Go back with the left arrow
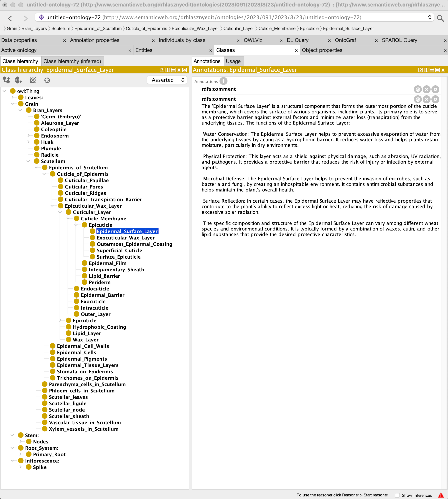Viewport: 448px width, 499px height. 10,18
